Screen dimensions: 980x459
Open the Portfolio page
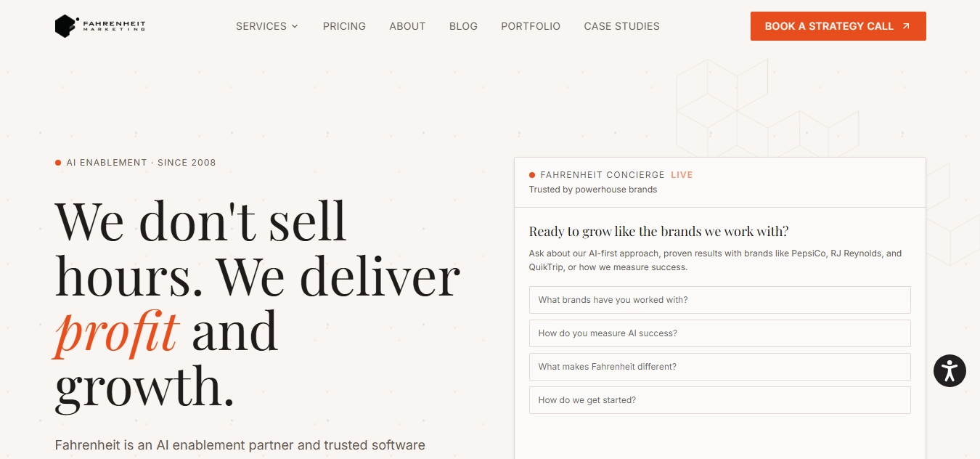(531, 26)
